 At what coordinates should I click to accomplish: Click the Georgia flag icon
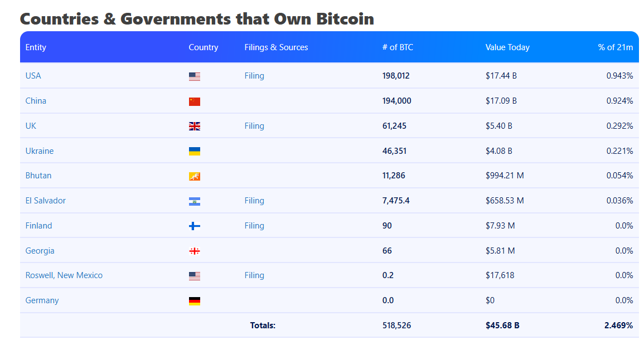[x=194, y=251]
